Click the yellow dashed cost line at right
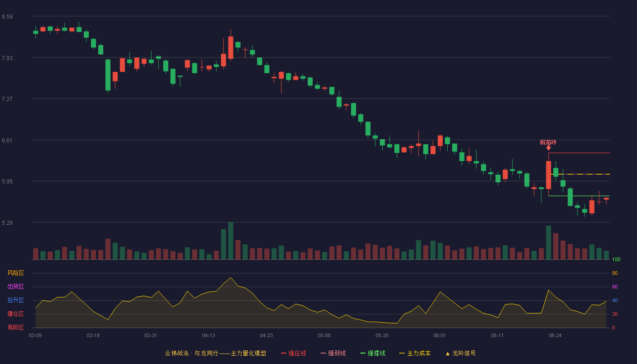The height and width of the screenshot is (364, 637). 581,174
